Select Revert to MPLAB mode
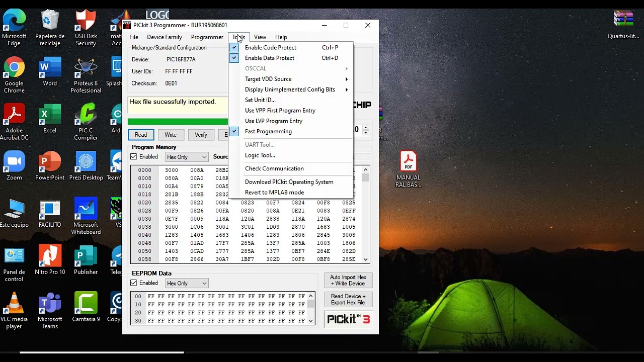 click(x=291, y=193)
